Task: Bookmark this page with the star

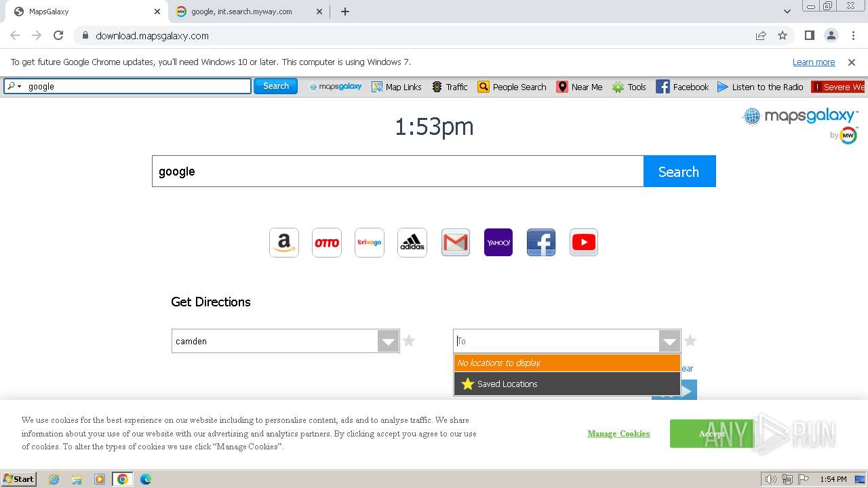Action: point(783,35)
